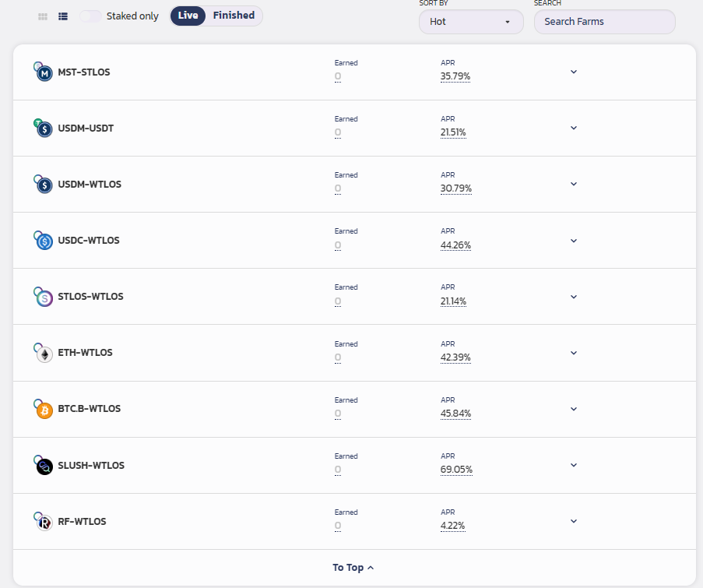Switch to list view icon
This screenshot has width=703, height=588.
coord(63,16)
